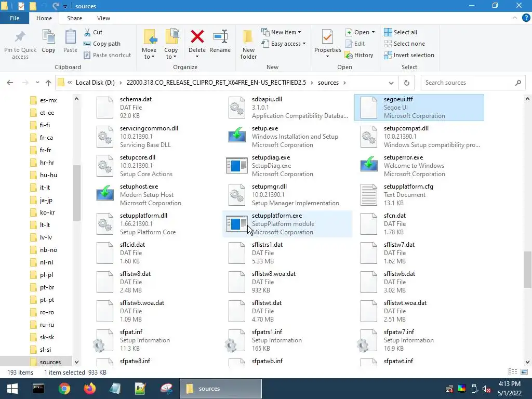Open the Properties checkmark icon
The height and width of the screenshot is (399, 532).
(327, 36)
